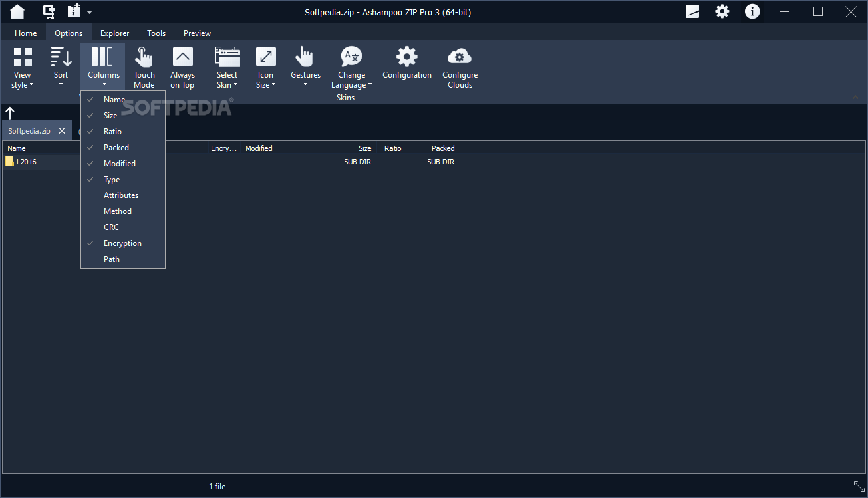868x498 pixels.
Task: Enable the CRC column
Action: point(123,227)
